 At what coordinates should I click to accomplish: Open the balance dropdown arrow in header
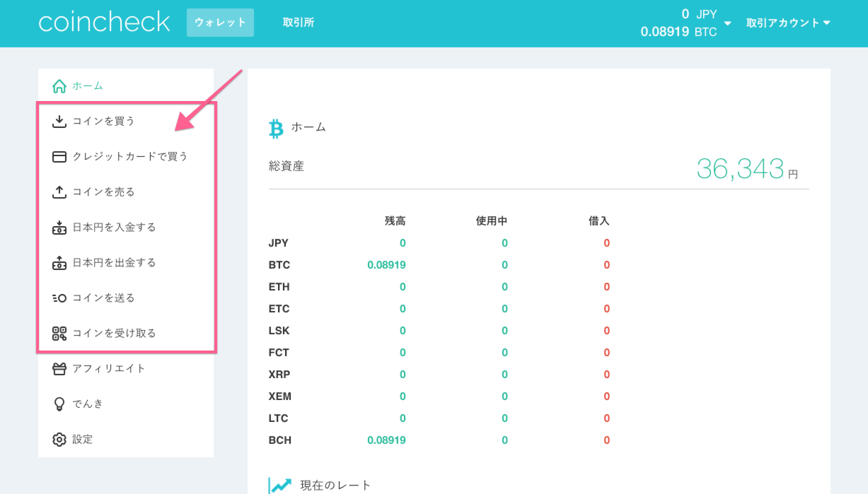[727, 24]
